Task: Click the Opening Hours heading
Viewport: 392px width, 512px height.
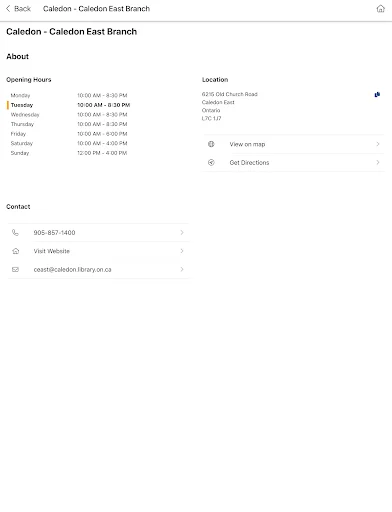Action: point(29,80)
